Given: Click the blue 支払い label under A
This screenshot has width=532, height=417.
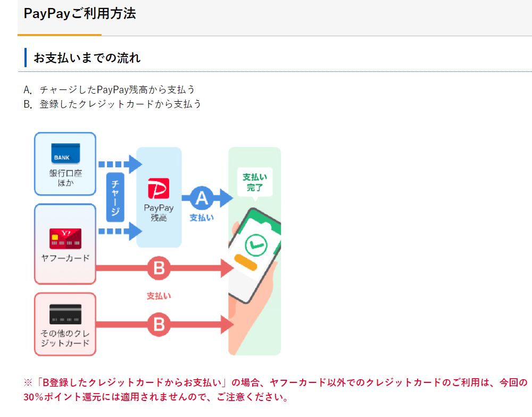Looking at the screenshot, I should pyautogui.click(x=202, y=218).
